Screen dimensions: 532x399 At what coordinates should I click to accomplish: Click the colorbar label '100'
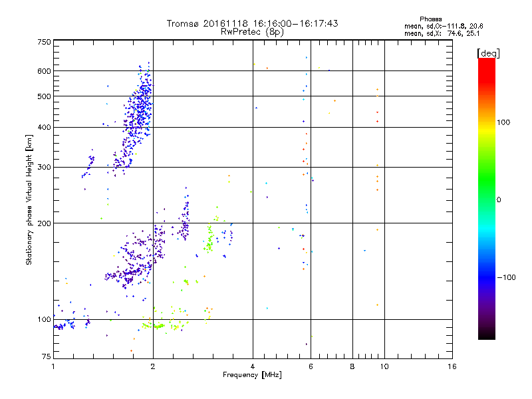[x=503, y=122]
